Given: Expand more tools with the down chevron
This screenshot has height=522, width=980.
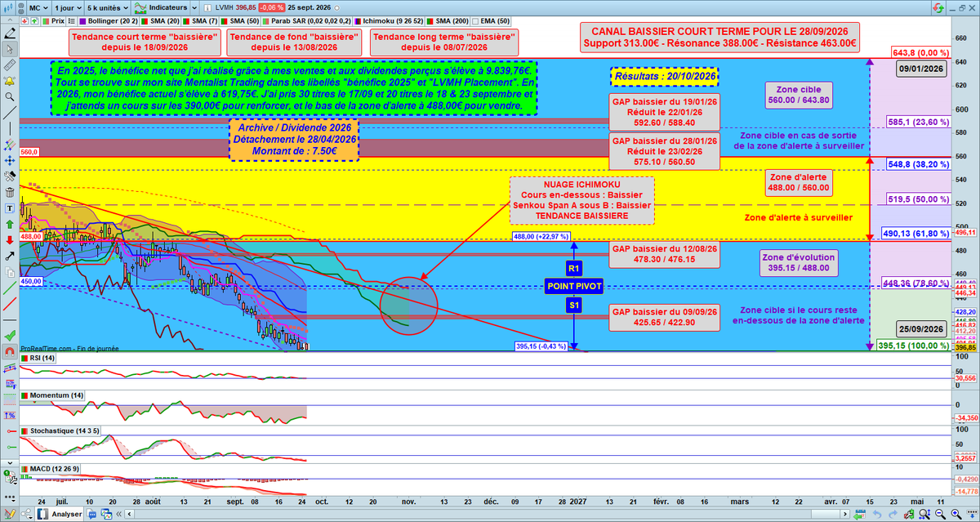Looking at the screenshot, I should [11, 463].
